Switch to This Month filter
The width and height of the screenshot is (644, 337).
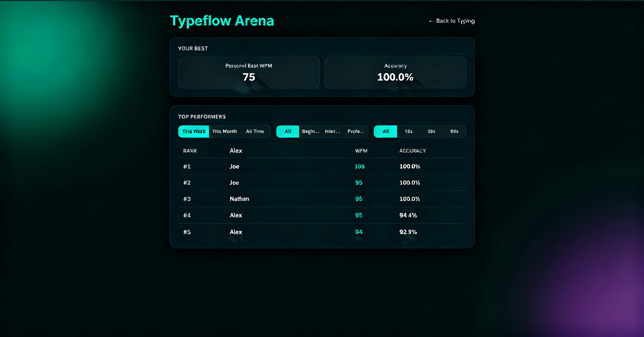click(x=225, y=131)
